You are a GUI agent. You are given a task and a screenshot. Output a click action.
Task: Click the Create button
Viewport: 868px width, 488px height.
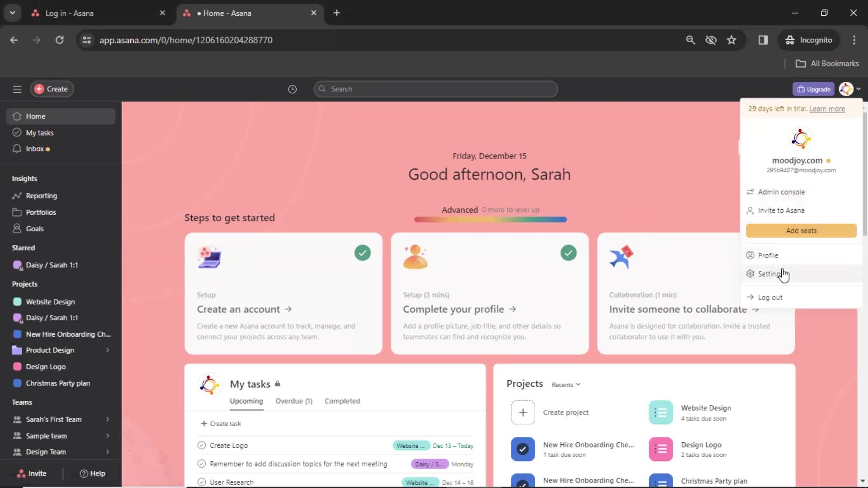click(x=52, y=89)
